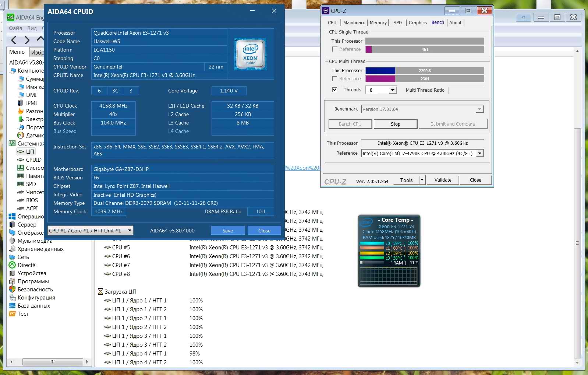The image size is (588, 375).
Task: Click the CPU-Z title bar app icon
Action: pos(326,11)
